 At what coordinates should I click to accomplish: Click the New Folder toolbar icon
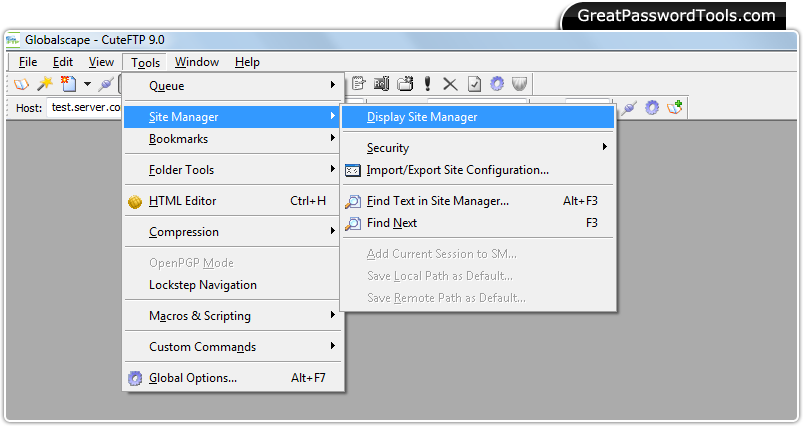(x=405, y=83)
